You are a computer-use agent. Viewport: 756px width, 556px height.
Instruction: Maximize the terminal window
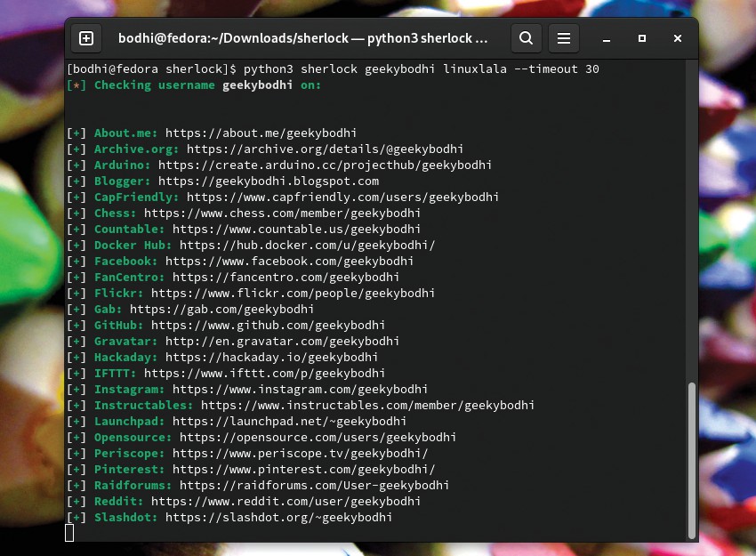click(642, 38)
